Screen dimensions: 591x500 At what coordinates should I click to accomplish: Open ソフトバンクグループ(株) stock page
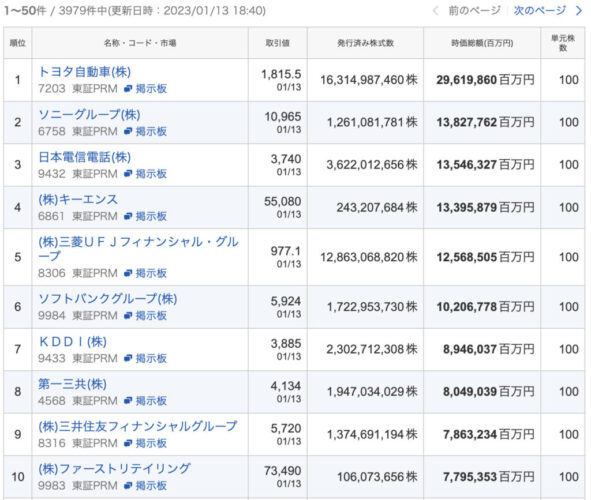(108, 299)
